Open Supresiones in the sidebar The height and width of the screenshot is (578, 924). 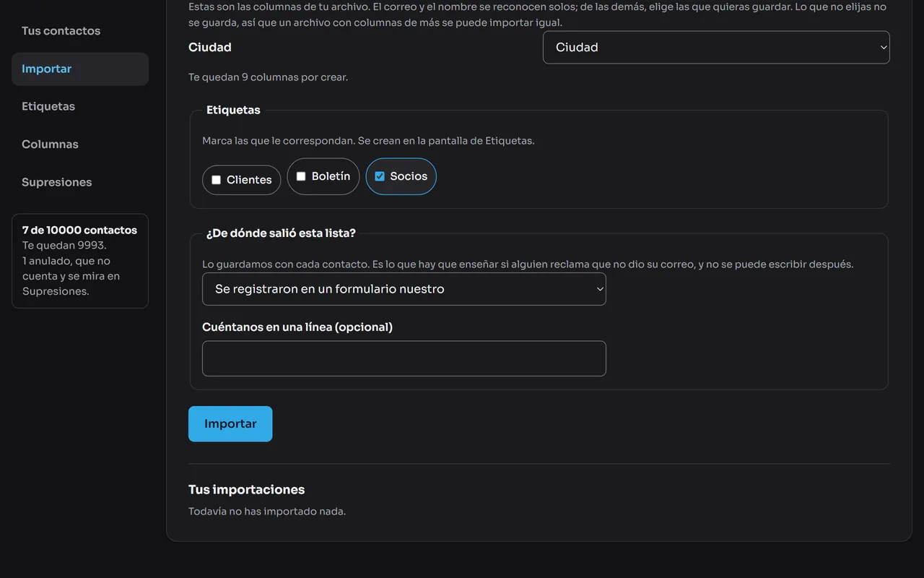[56, 182]
